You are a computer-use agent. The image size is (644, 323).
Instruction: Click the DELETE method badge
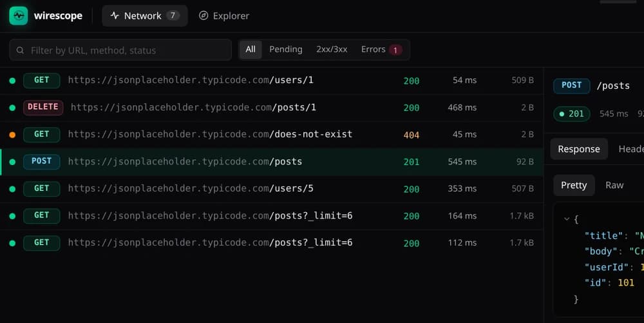coord(43,107)
